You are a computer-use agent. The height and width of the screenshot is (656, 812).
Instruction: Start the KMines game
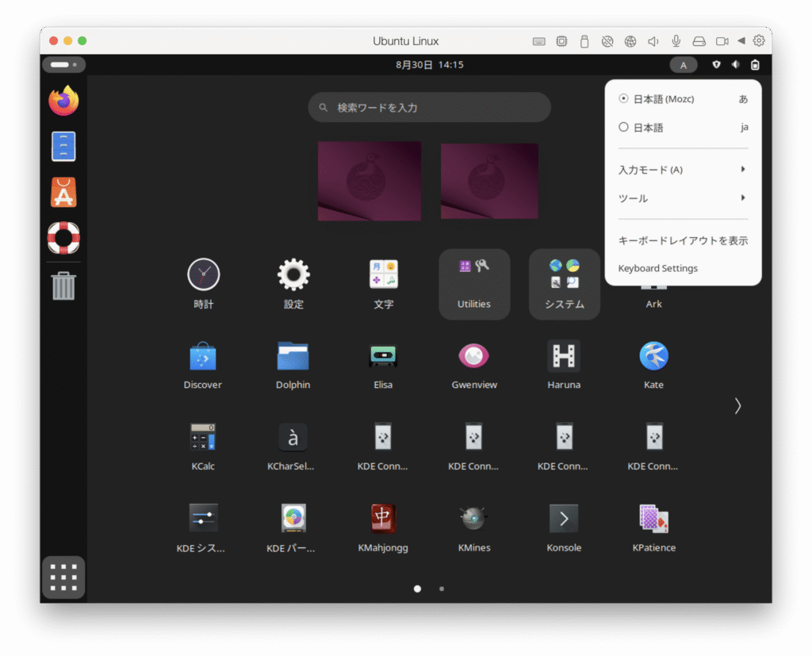[x=474, y=527]
